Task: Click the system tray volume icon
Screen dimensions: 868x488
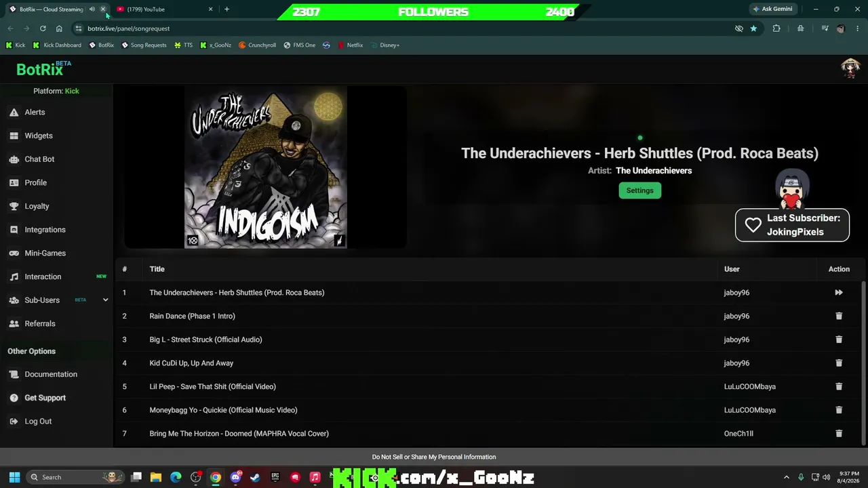Action: pos(827,477)
